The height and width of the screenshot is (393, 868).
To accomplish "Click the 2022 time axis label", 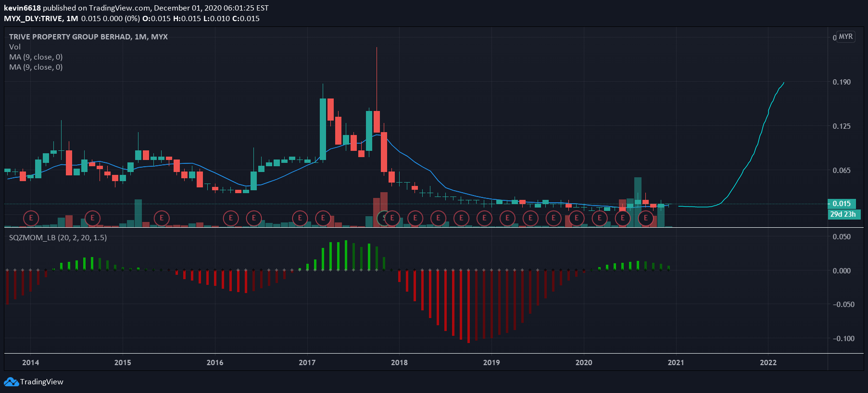I will click(768, 363).
